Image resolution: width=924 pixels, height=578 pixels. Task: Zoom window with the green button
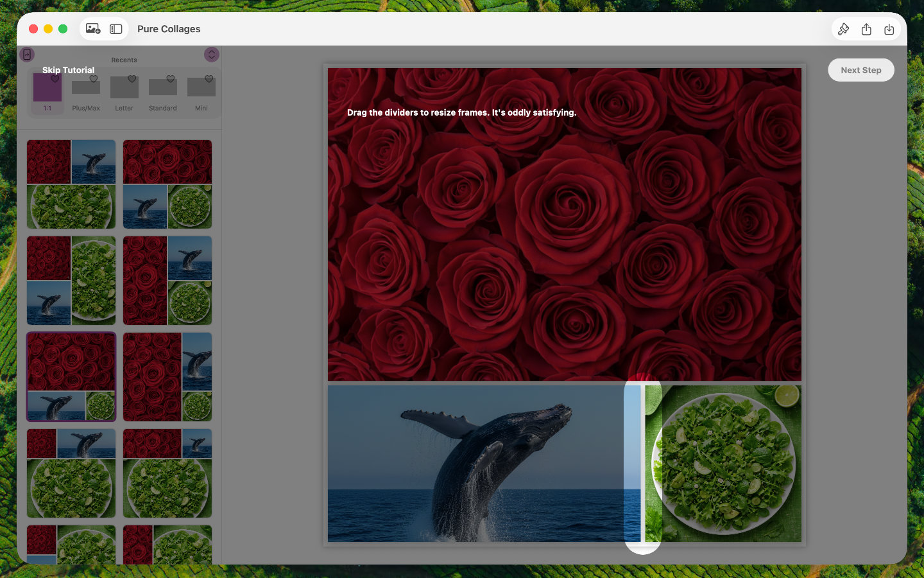[x=63, y=29]
